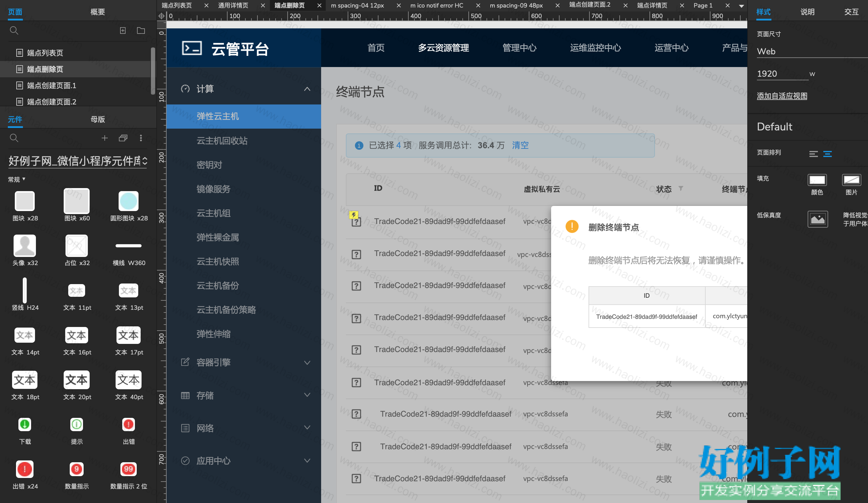The width and height of the screenshot is (868, 503).
Task: Click the 添加自适应视图 link
Action: pos(782,96)
